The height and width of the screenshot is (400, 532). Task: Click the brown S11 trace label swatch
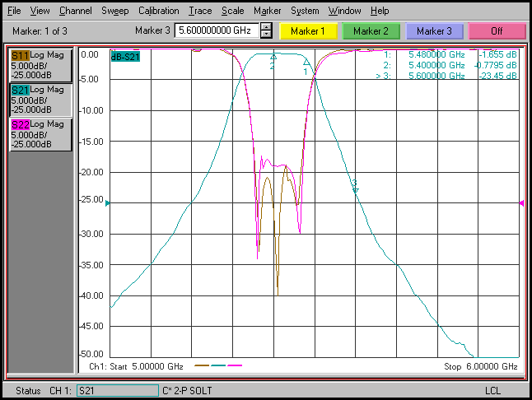[x=21, y=55]
